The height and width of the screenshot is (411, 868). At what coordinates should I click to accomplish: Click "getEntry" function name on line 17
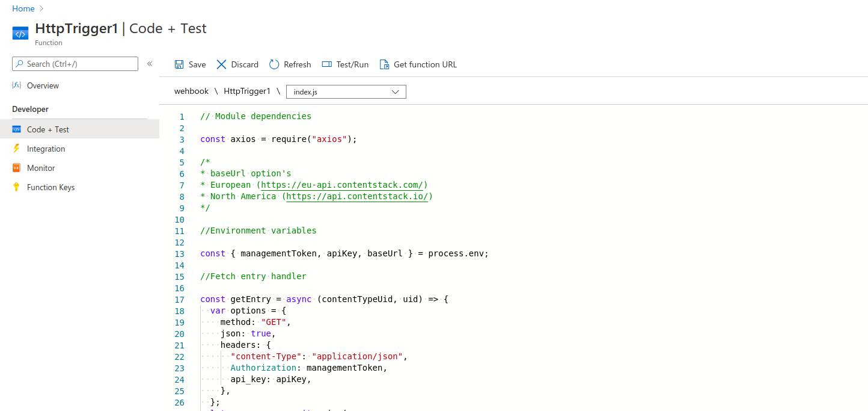point(251,299)
